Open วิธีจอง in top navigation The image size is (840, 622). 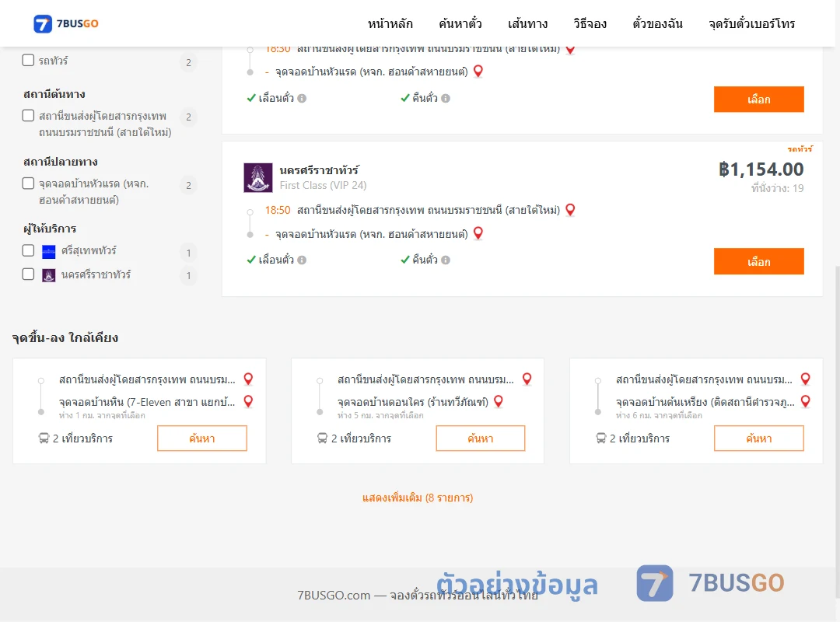[590, 23]
